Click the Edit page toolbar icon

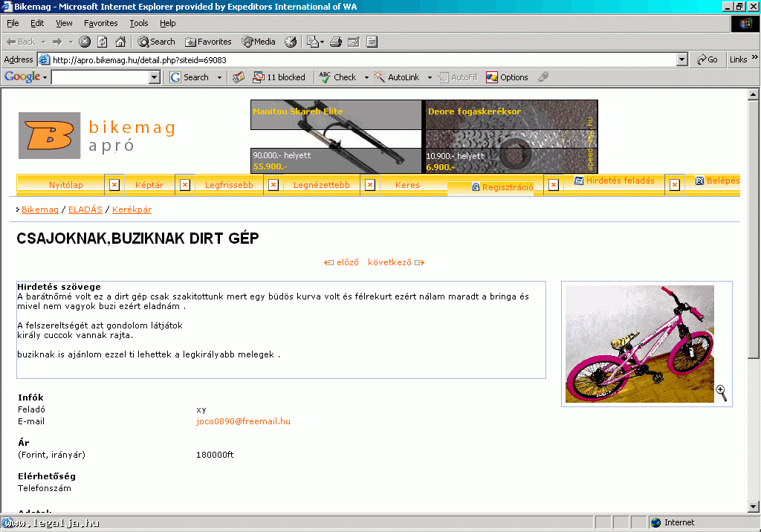coord(354,42)
